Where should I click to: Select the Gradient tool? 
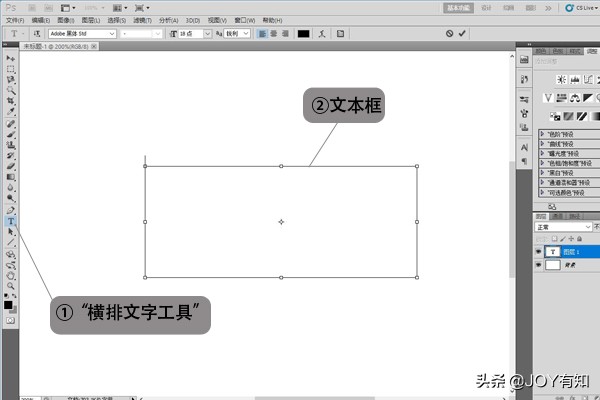pos(10,177)
